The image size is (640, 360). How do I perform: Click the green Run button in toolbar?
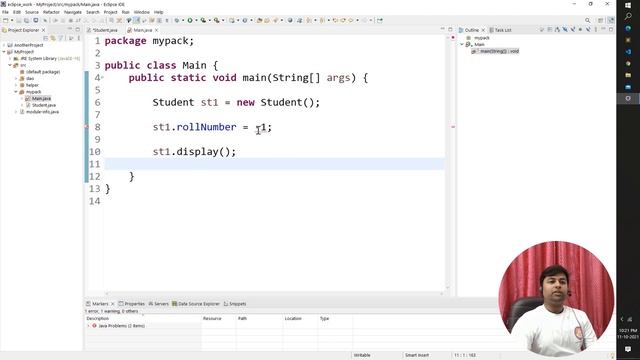(x=190, y=20)
